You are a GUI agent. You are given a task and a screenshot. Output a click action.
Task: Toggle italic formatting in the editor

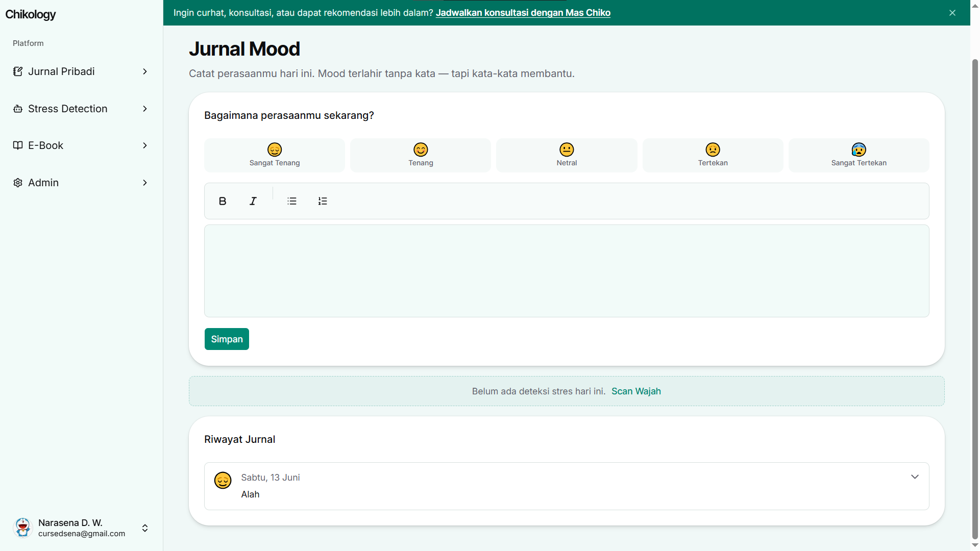(253, 201)
